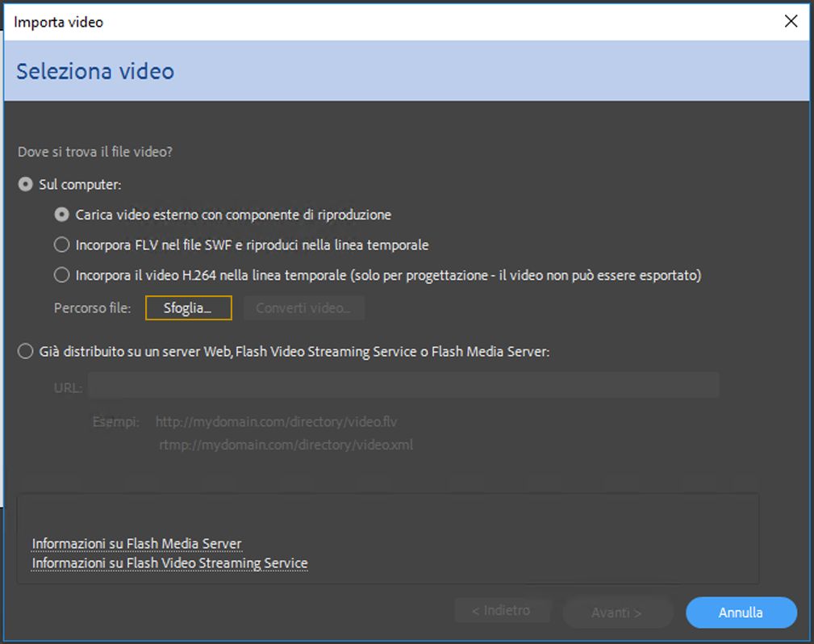The height and width of the screenshot is (644, 814).
Task: Click the 'Esempi:' label
Action: tap(115, 422)
